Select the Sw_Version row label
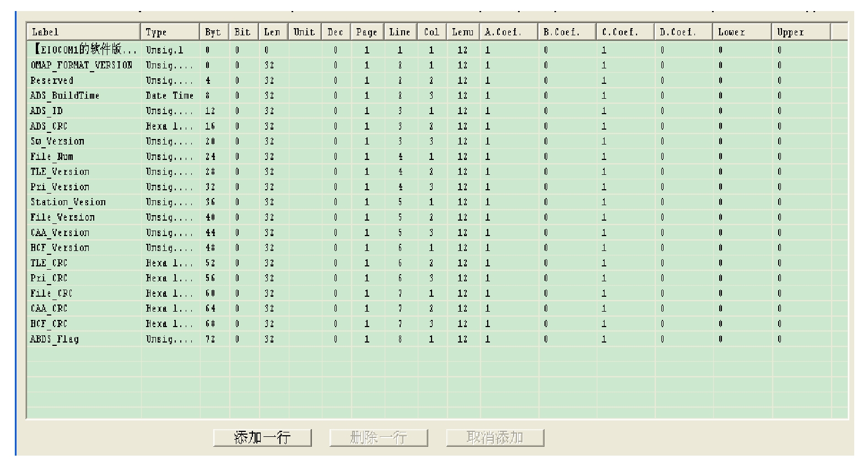The height and width of the screenshot is (465, 868). click(57, 141)
